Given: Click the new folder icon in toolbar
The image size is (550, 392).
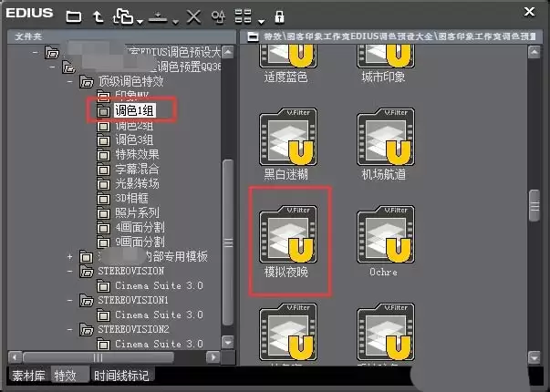Looking at the screenshot, I should (x=74, y=16).
